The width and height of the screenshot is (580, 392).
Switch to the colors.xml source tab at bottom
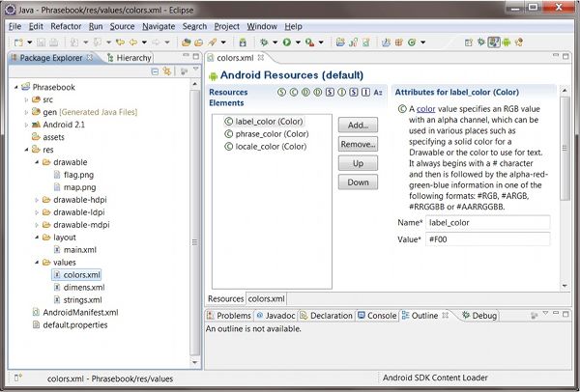(x=267, y=298)
